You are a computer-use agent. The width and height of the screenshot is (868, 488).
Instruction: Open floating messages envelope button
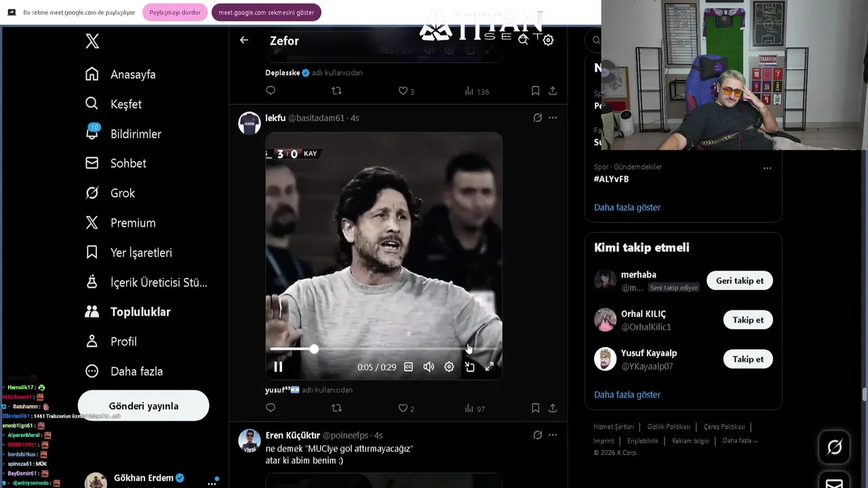834,481
